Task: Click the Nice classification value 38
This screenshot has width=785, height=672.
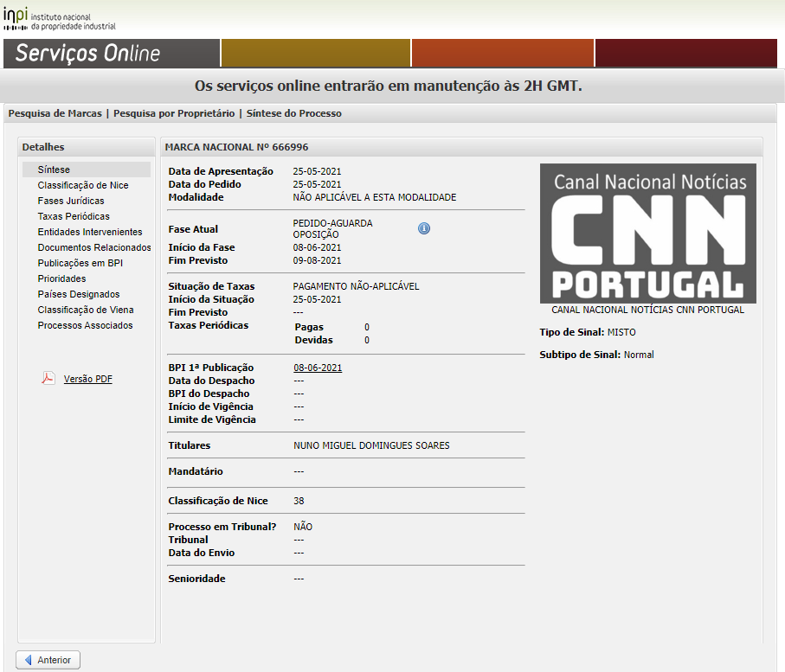Action: (299, 501)
